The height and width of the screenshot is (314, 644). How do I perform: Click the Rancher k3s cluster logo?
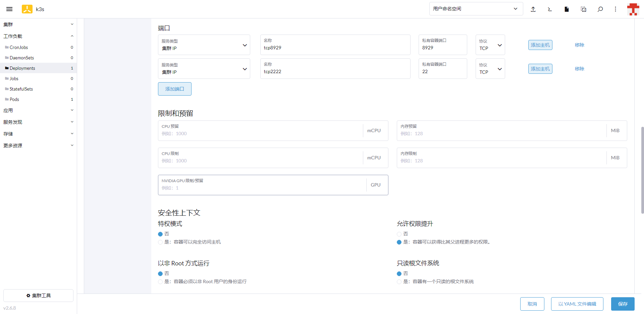click(27, 9)
